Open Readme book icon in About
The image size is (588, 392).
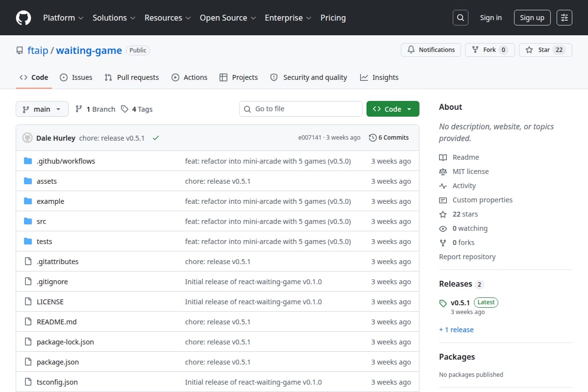click(x=443, y=157)
